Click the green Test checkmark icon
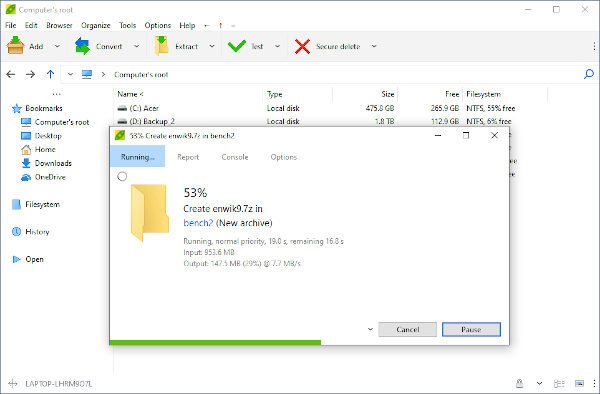600x394 pixels. coord(237,46)
